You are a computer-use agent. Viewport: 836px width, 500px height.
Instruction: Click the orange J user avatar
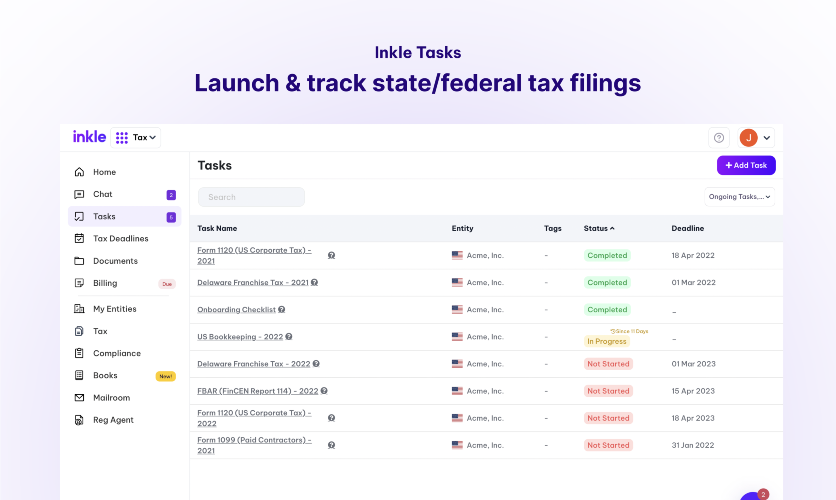(x=749, y=138)
